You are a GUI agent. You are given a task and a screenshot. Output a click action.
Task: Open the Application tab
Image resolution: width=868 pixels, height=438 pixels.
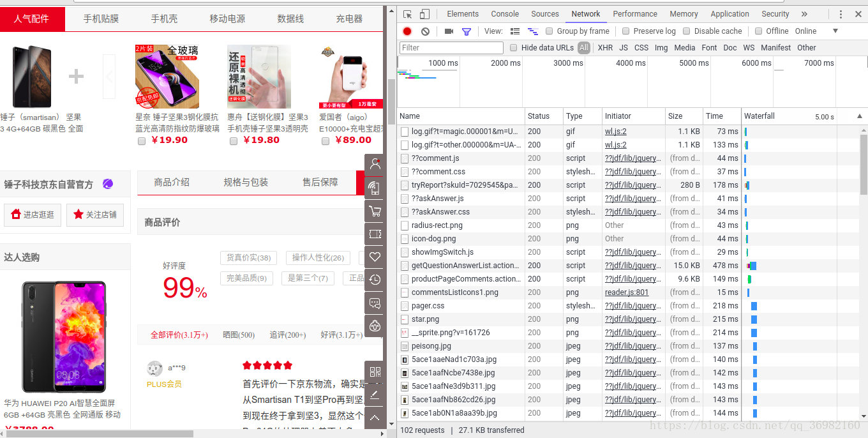(730, 14)
